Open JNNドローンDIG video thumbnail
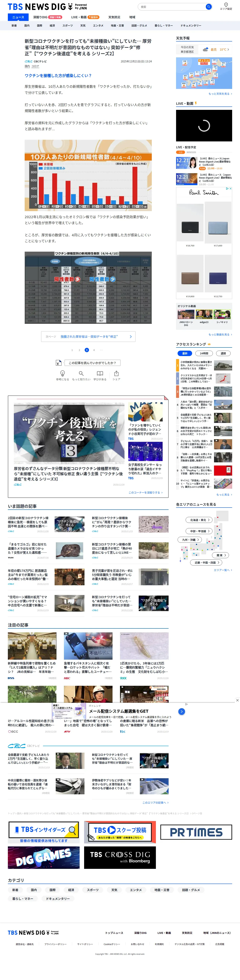This screenshot has width=240, height=980. [x=186, y=314]
